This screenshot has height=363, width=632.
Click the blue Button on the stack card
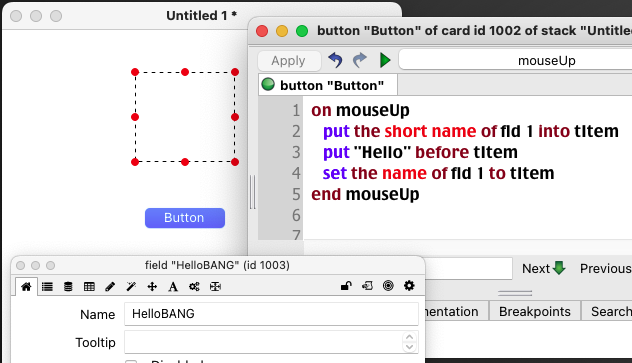click(185, 218)
